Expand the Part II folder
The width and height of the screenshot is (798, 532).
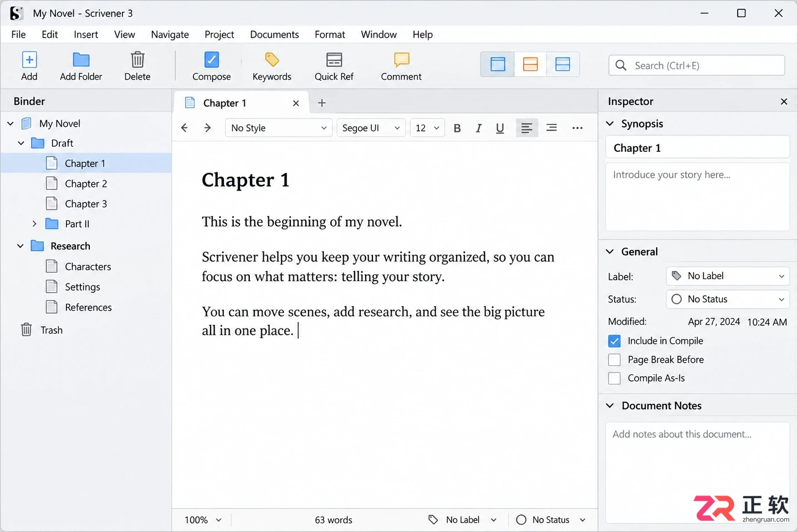[34, 224]
